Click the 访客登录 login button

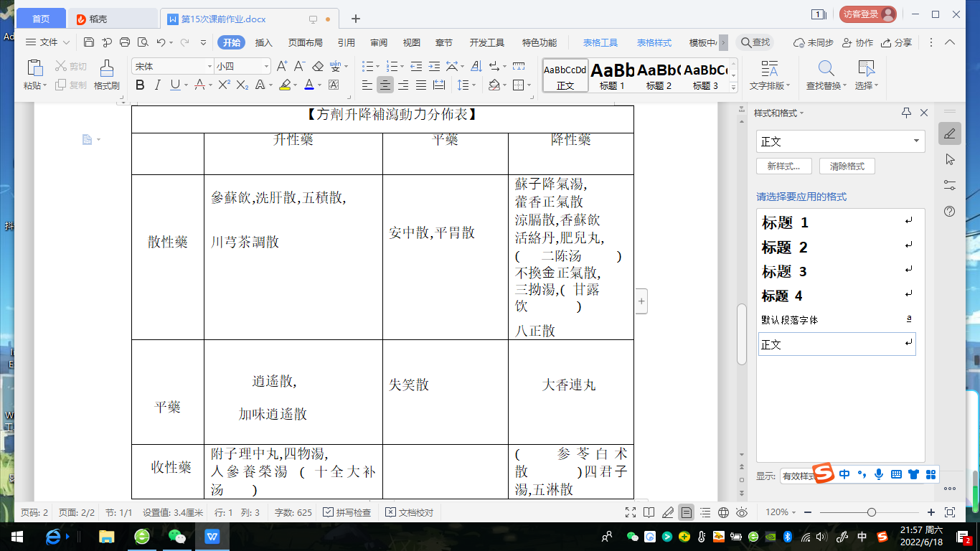[x=868, y=14]
